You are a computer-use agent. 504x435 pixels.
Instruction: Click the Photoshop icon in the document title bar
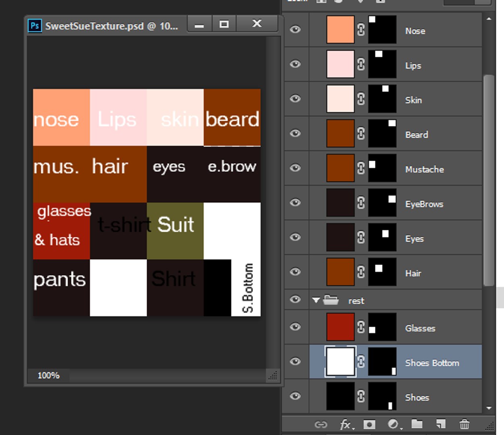coord(35,26)
